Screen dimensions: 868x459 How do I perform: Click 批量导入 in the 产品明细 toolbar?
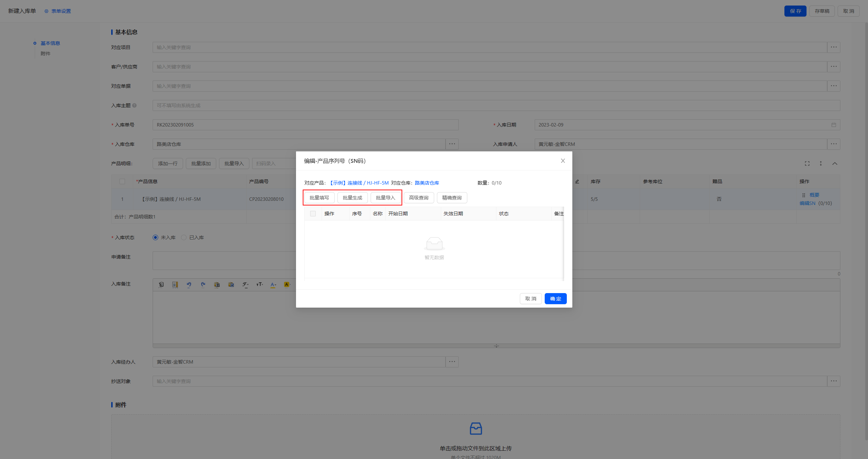[x=234, y=163]
